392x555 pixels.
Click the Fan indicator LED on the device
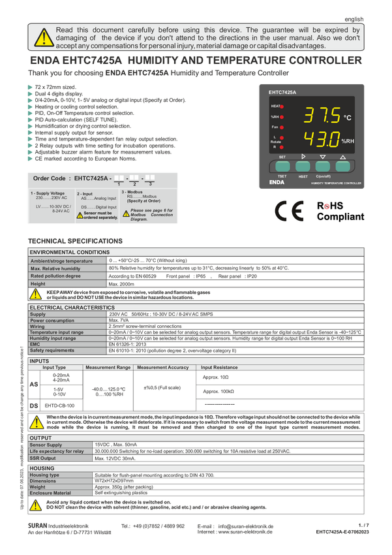click(282, 127)
